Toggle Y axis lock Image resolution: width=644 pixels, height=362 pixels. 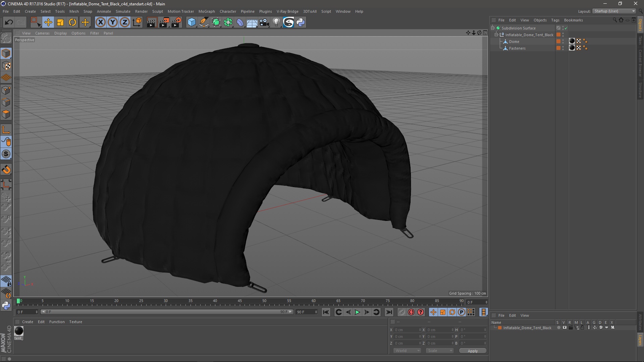[113, 22]
